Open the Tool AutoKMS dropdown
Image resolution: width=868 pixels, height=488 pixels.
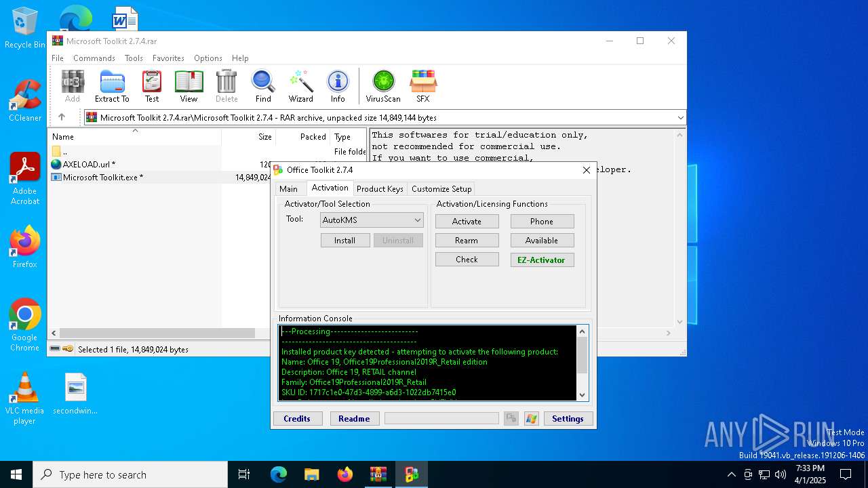pos(372,220)
